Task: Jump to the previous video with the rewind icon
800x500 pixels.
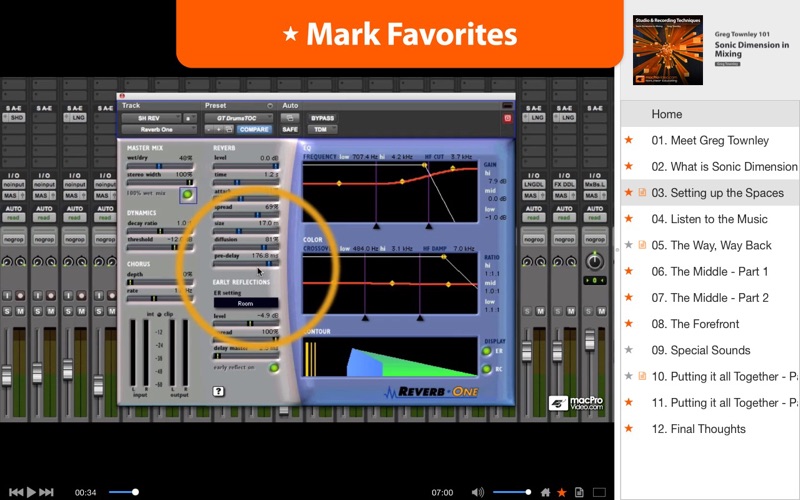Action: (x=16, y=492)
